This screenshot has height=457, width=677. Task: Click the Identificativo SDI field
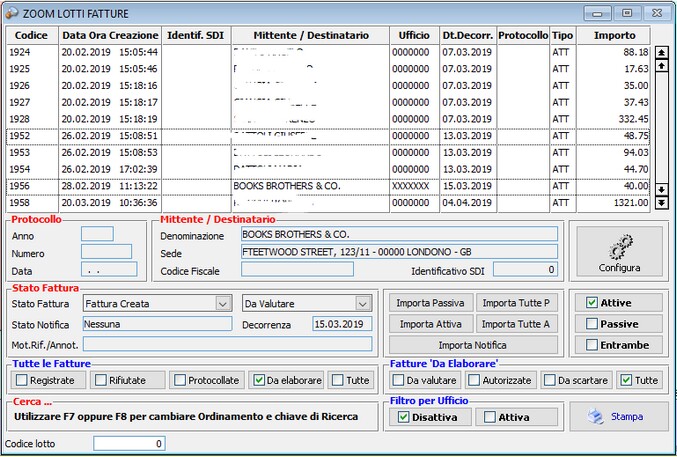coord(525,270)
